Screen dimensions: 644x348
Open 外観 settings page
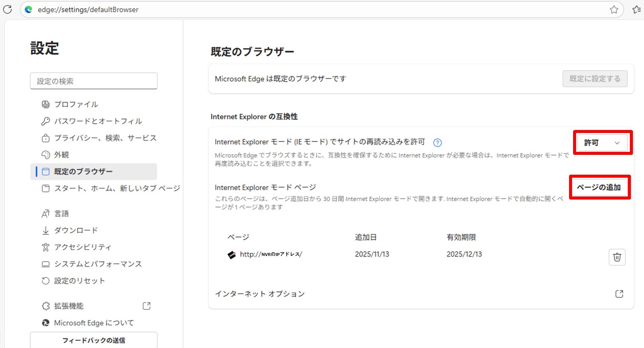point(62,155)
